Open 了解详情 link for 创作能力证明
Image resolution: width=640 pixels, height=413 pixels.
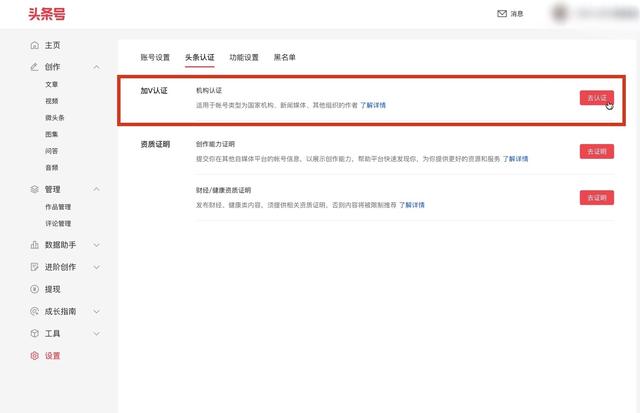click(x=515, y=159)
